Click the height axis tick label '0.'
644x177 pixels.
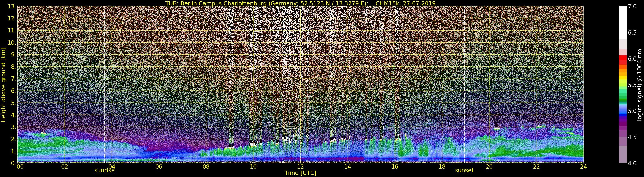tap(13, 163)
